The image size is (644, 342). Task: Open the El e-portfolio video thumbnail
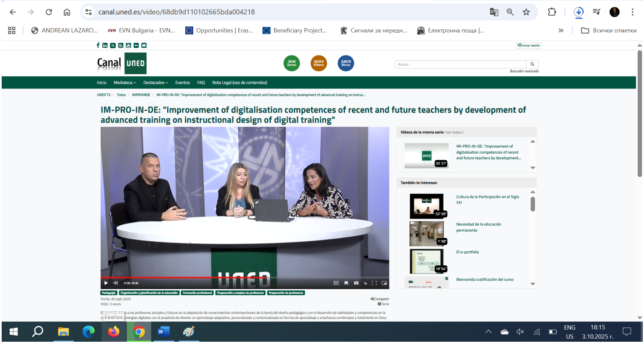tap(426, 261)
